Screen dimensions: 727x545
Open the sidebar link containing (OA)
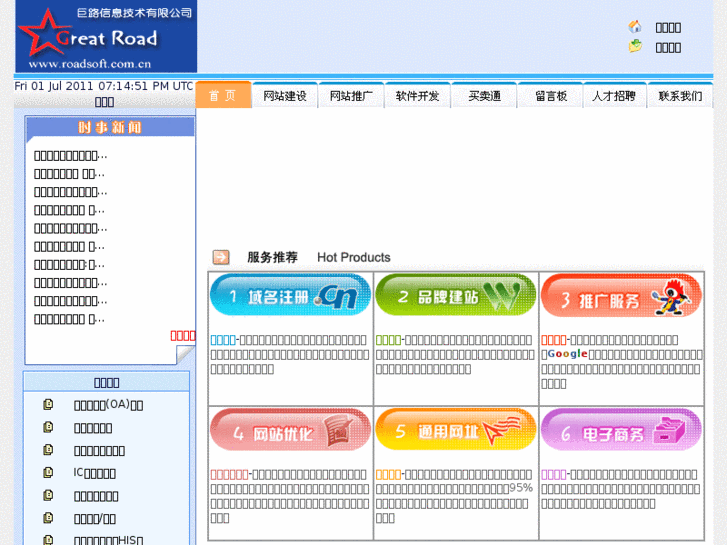click(108, 405)
